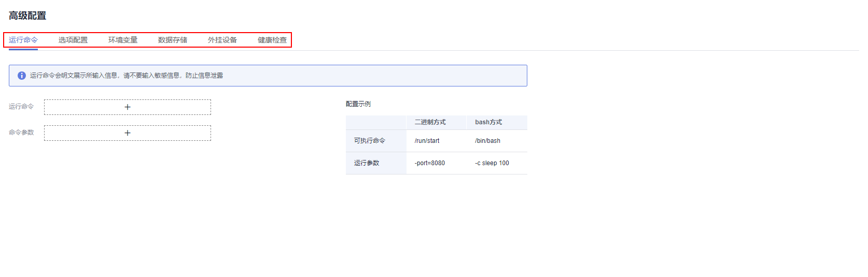Click the 配置示例 title
The width and height of the screenshot is (868, 277).
358,104
